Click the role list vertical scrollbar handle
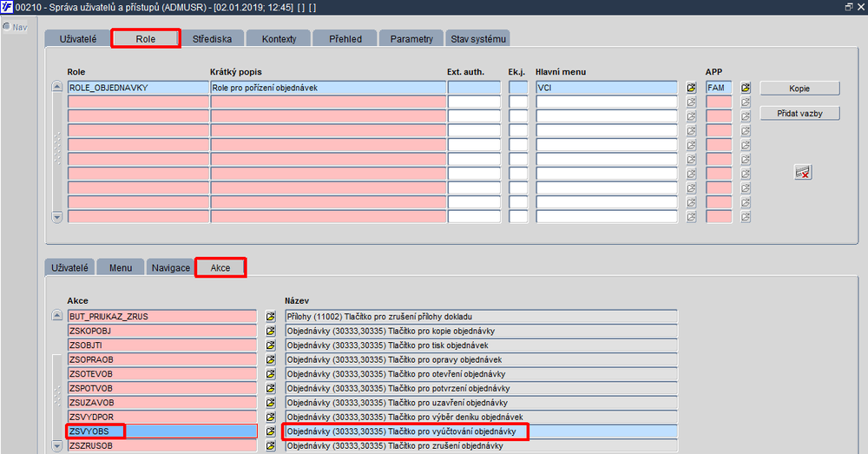 57,149
